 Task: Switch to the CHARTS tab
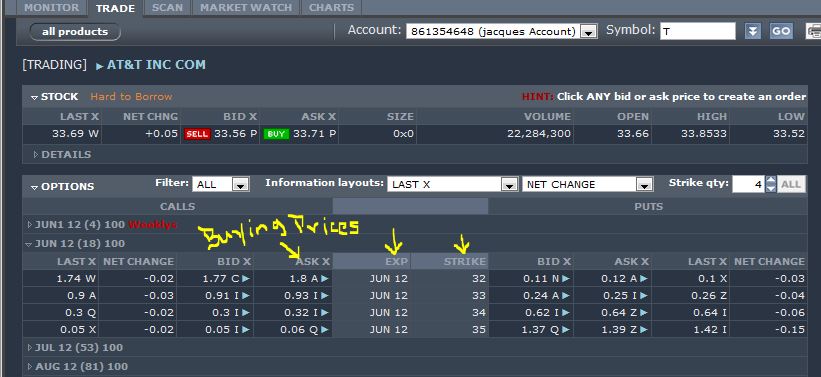tap(331, 7)
